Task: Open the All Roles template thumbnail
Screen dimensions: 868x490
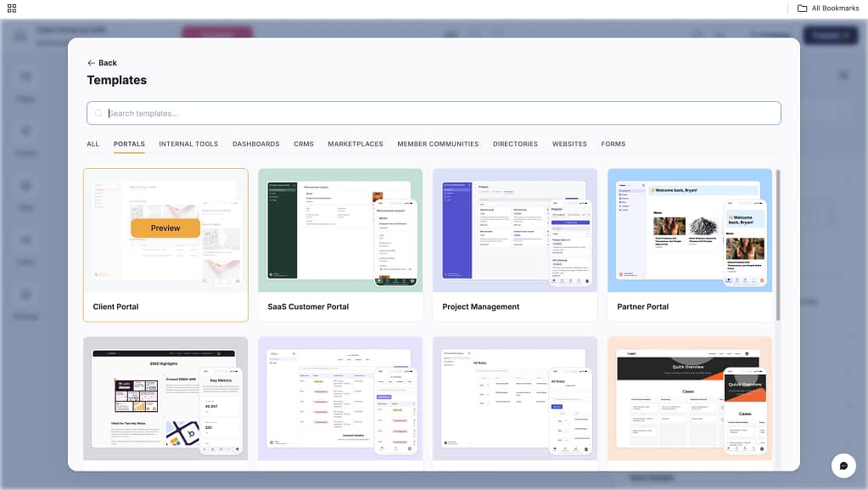Action: point(515,398)
